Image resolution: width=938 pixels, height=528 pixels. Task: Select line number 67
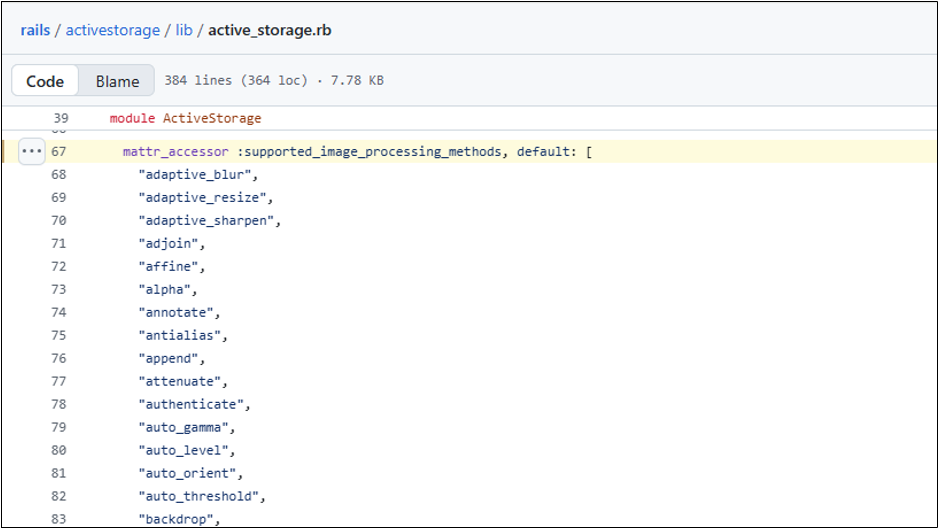point(59,151)
